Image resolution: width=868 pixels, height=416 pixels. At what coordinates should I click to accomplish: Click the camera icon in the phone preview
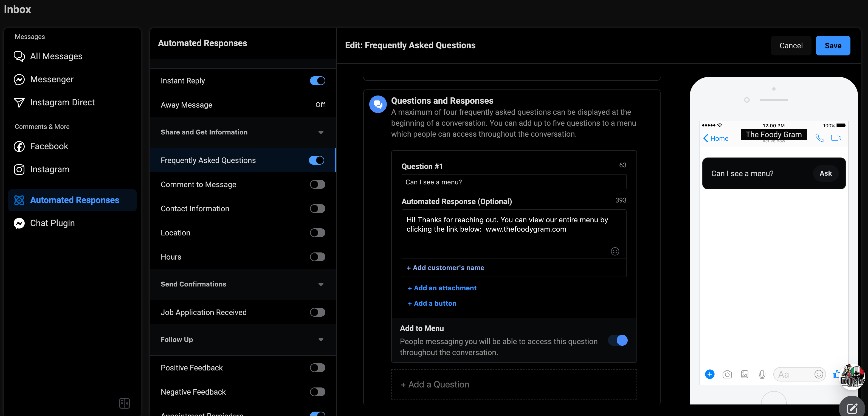727,374
